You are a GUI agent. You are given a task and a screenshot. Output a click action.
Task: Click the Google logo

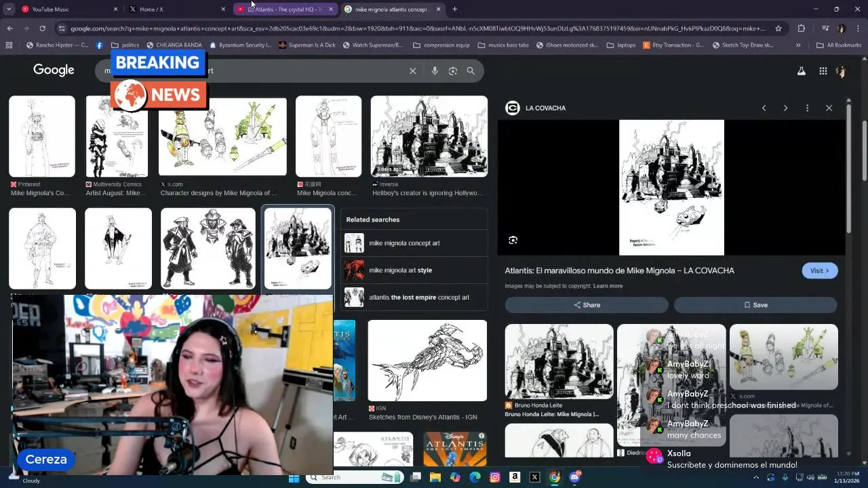click(54, 70)
